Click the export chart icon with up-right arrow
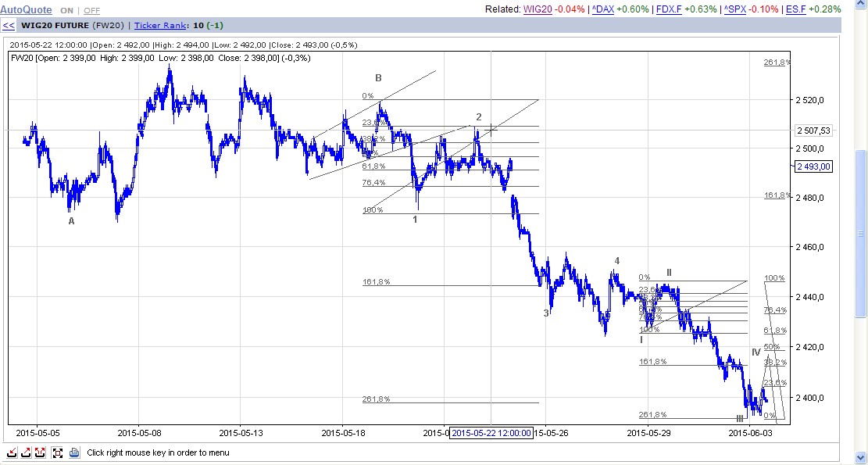 click(26, 452)
